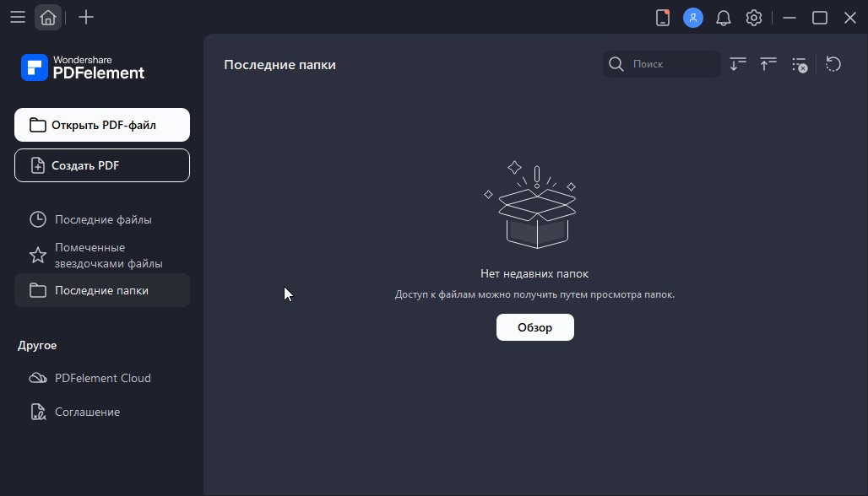Select Последние папки sidebar item
Screen dimensions: 868x496
click(102, 290)
